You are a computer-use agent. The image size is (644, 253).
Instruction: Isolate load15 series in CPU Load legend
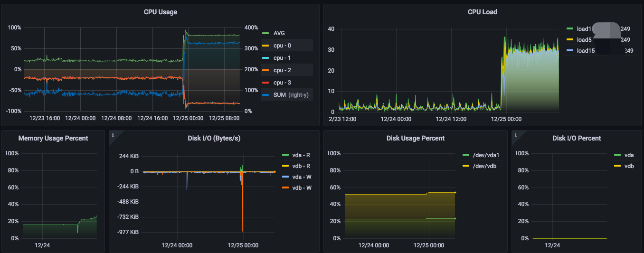585,51
